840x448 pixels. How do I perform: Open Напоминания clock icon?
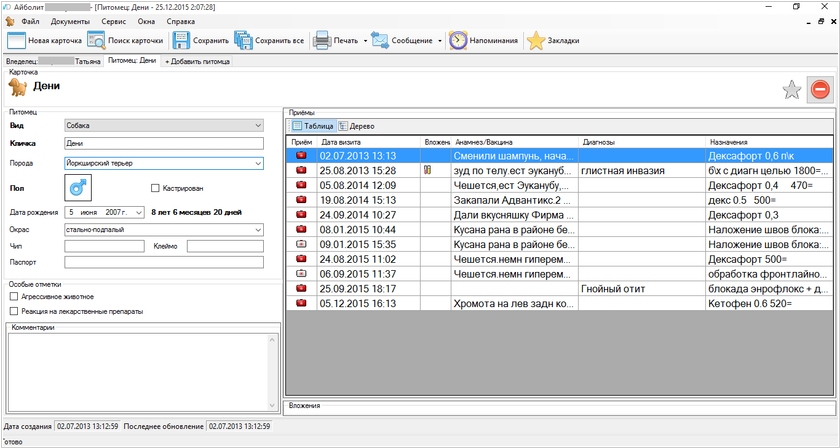(x=458, y=41)
